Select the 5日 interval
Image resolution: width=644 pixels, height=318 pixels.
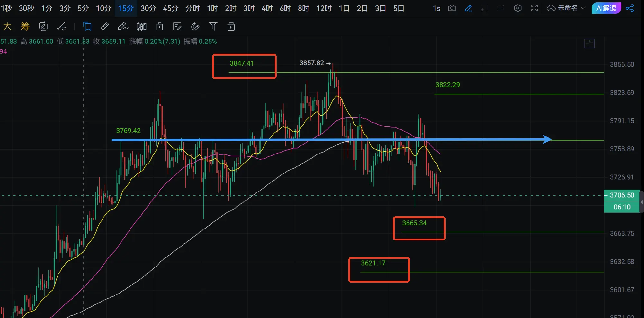point(399,8)
